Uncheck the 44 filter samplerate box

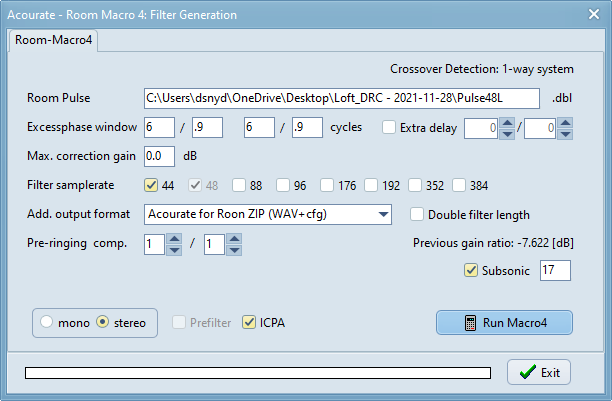click(151, 185)
